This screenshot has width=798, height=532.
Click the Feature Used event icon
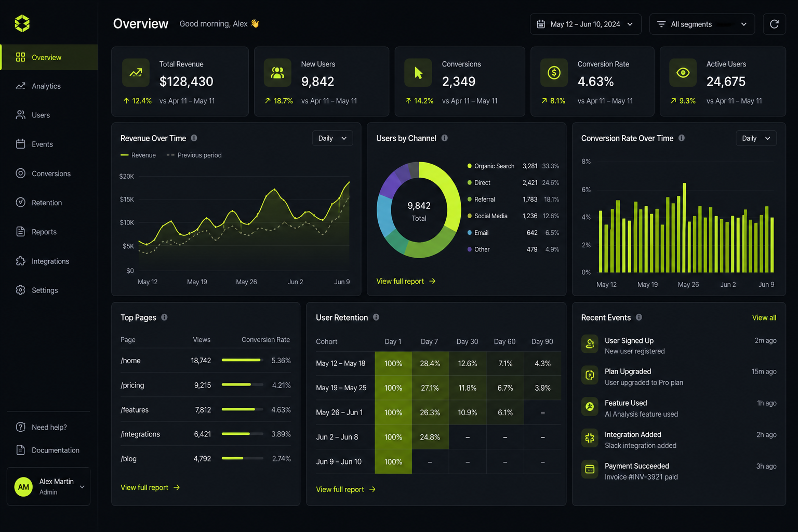pyautogui.click(x=590, y=407)
